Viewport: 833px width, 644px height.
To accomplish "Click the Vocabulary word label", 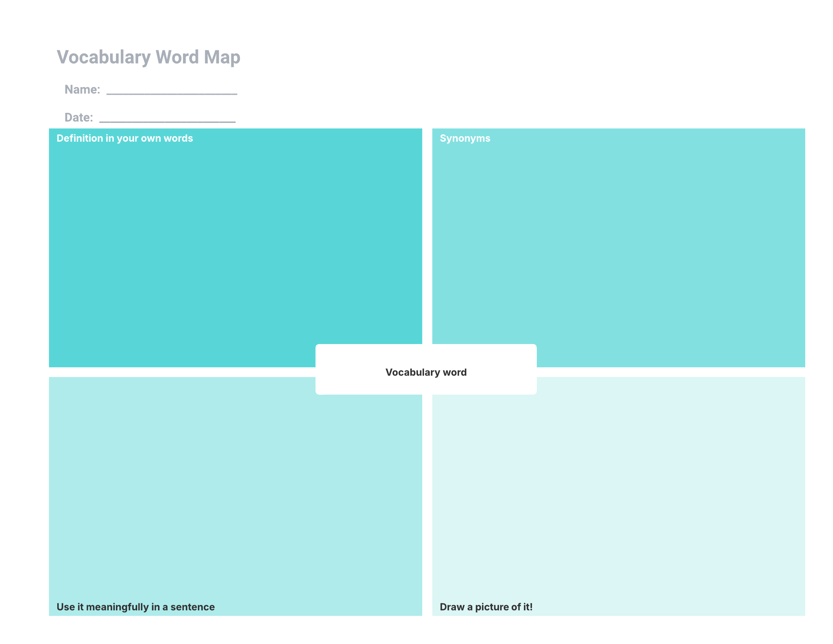I will click(426, 373).
